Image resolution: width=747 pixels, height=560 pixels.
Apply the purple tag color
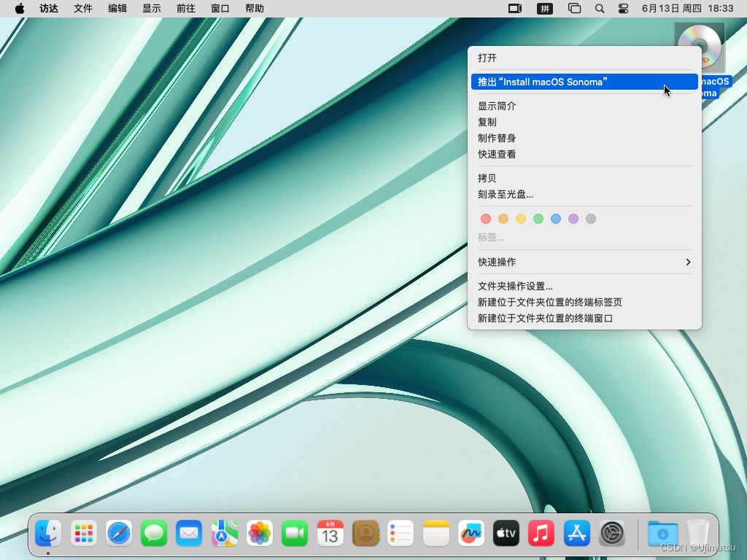(573, 219)
